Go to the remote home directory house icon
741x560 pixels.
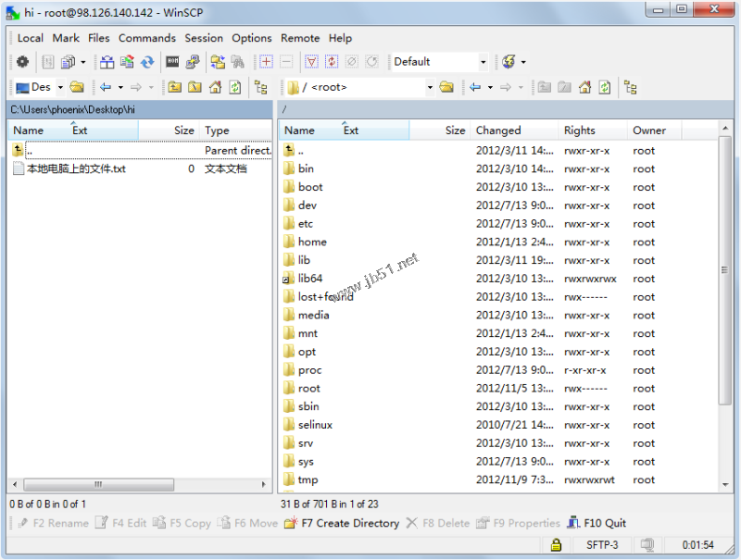(584, 87)
